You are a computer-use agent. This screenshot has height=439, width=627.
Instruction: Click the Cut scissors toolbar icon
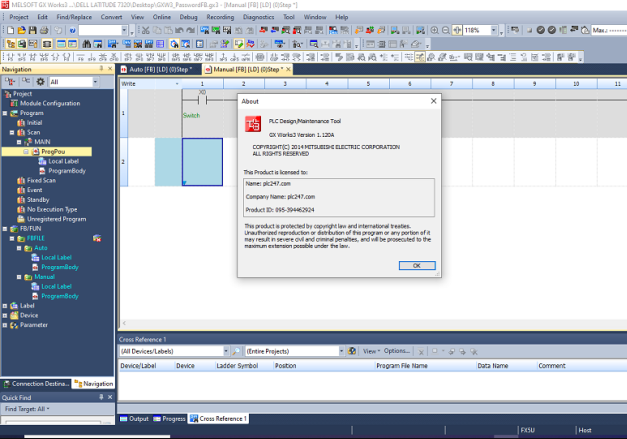click(146, 31)
